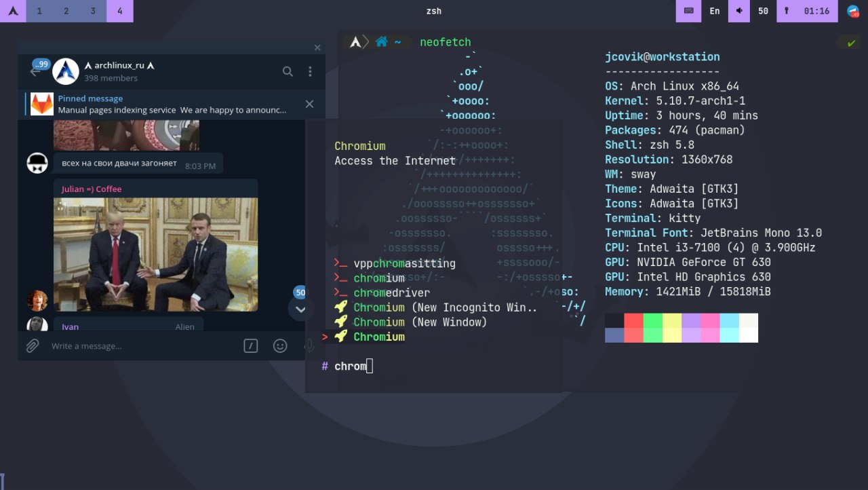Click the En keyboard layout indicator
The image size is (868, 490).
pyautogui.click(x=715, y=11)
